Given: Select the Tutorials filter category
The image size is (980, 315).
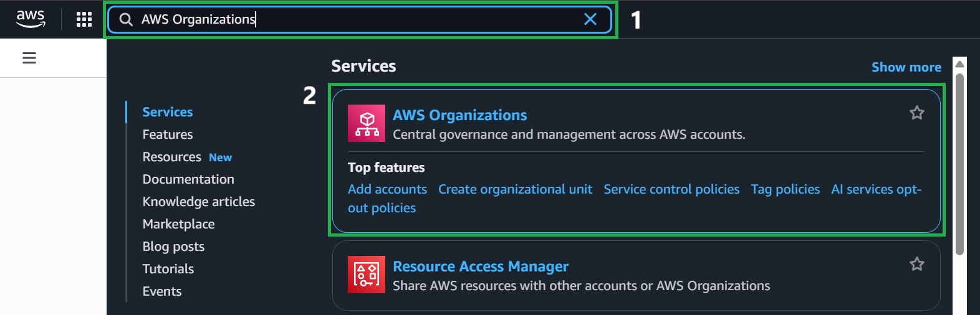Looking at the screenshot, I should pos(168,269).
